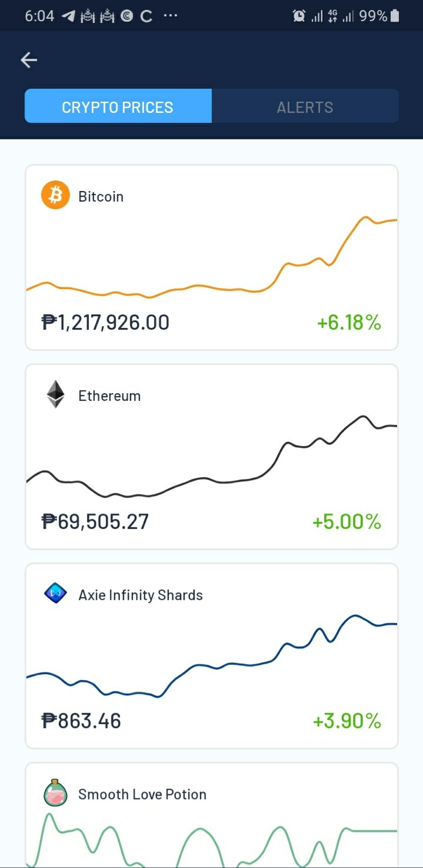This screenshot has width=423, height=868.
Task: Click the Smooth Love Potion bottle icon
Action: [x=56, y=793]
